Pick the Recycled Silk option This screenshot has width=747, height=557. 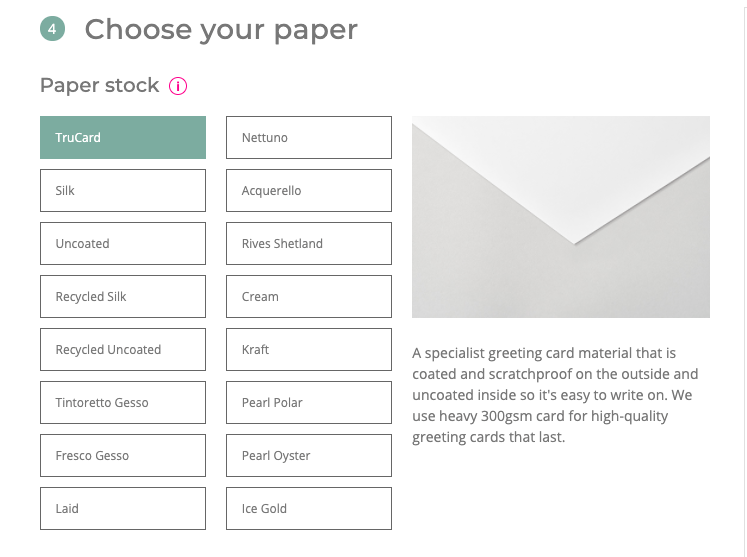(x=123, y=296)
